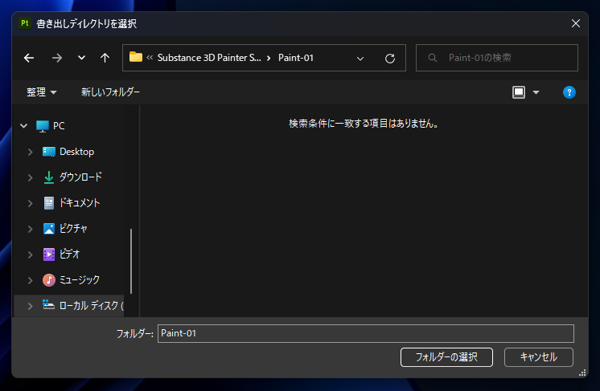Click the local disk drive icon

click(x=48, y=305)
